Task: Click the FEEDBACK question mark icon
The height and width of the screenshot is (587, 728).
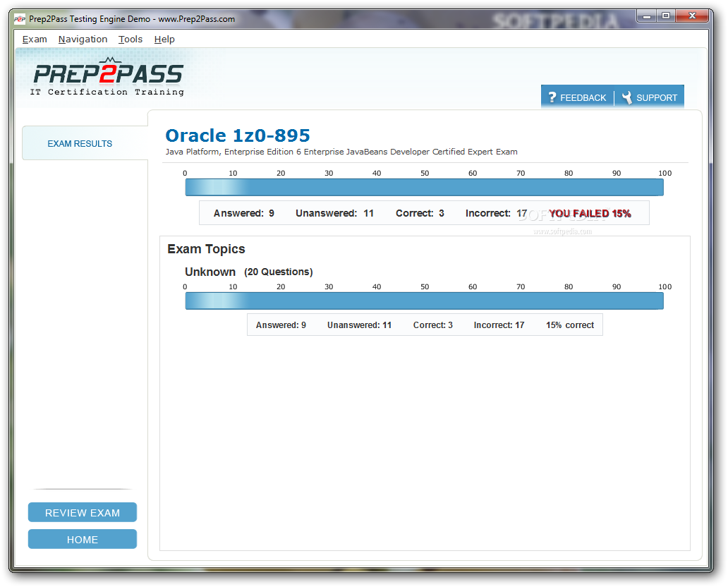Action: [x=552, y=97]
